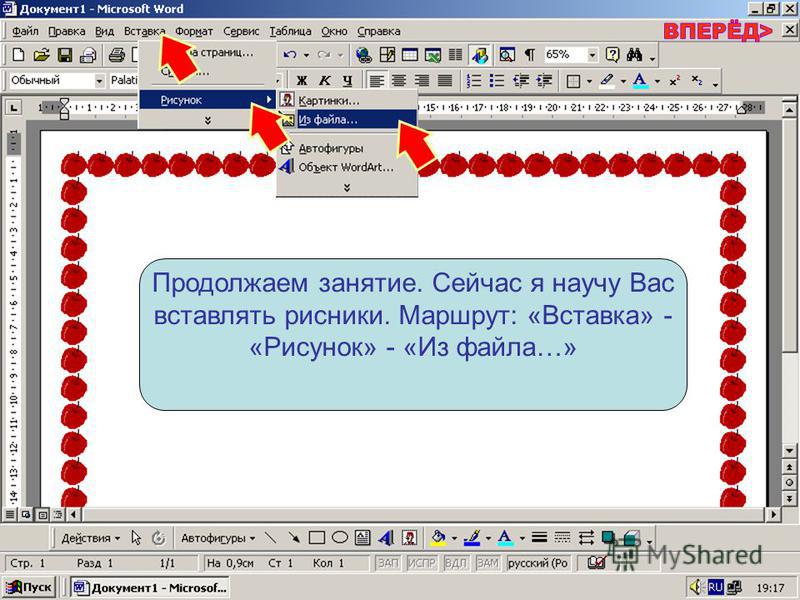
Task: Choose Объект WordArt… menu entry
Action: [347, 167]
